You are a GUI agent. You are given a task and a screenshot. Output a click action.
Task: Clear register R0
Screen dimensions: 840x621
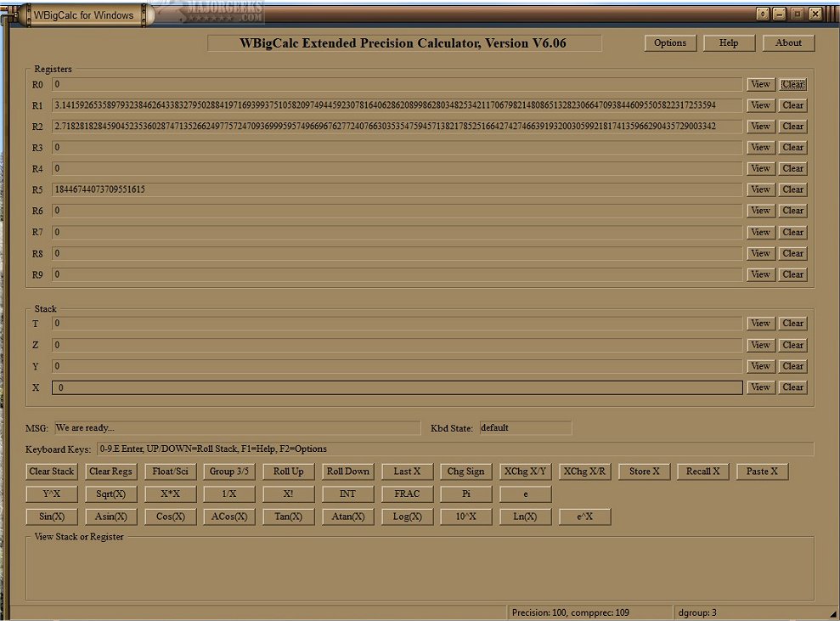792,84
